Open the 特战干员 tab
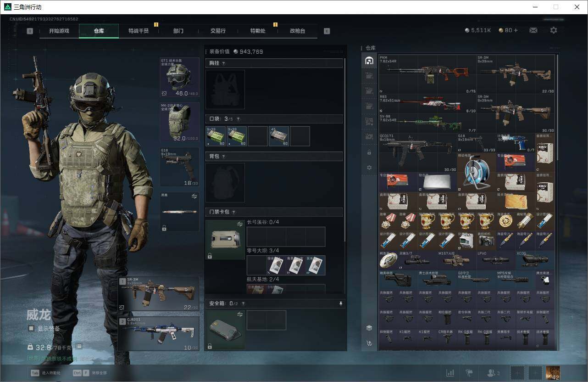 139,31
